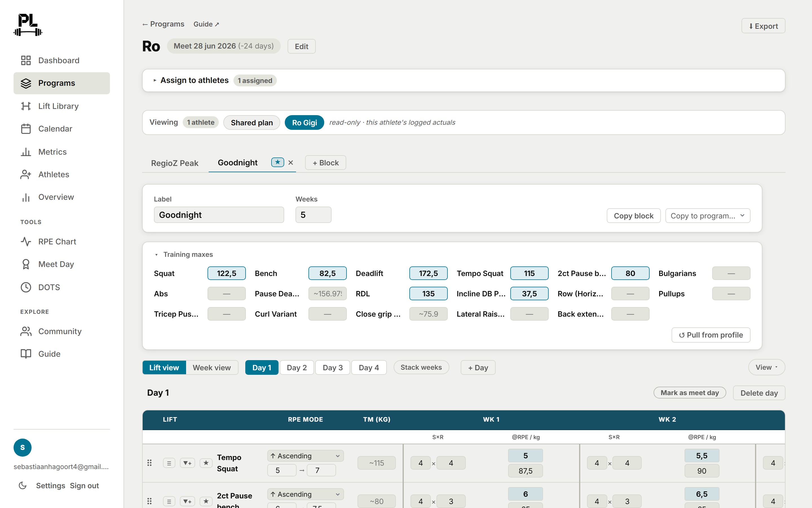Open 2ct Pause bench notes icon
The width and height of the screenshot is (812, 508).
(169, 501)
